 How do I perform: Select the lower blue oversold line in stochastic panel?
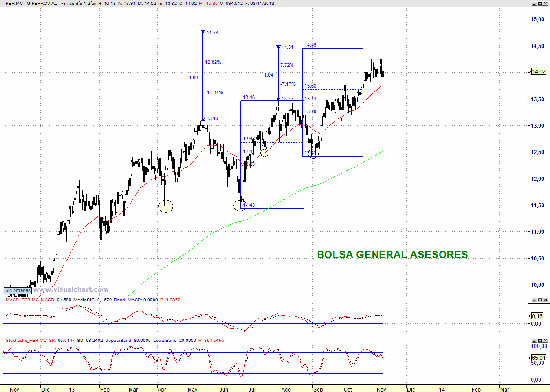pyautogui.click(x=193, y=373)
